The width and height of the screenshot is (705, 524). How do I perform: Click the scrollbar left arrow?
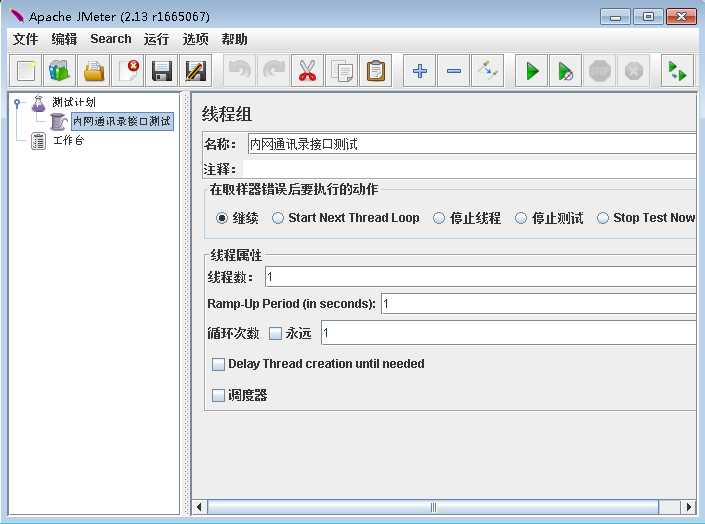tap(199, 507)
